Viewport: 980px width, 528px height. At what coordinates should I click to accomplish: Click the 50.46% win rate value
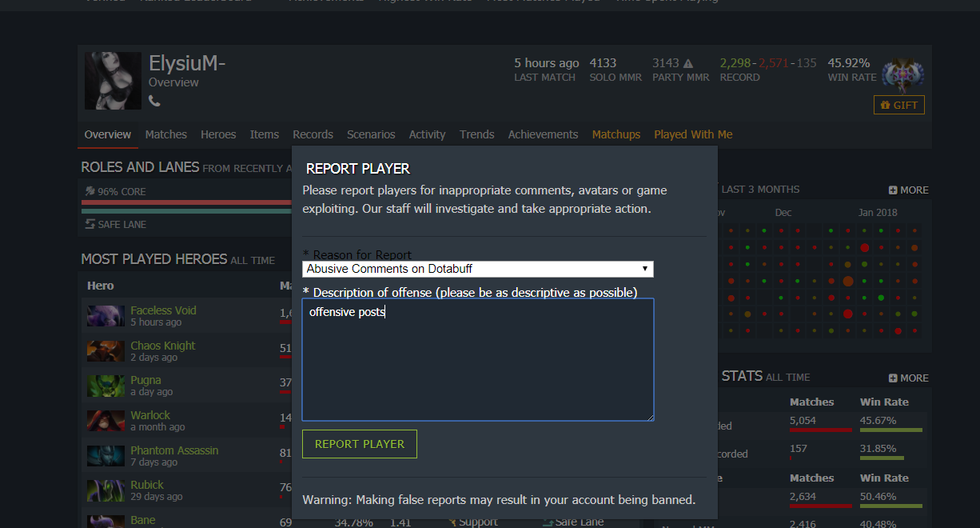[x=878, y=496]
